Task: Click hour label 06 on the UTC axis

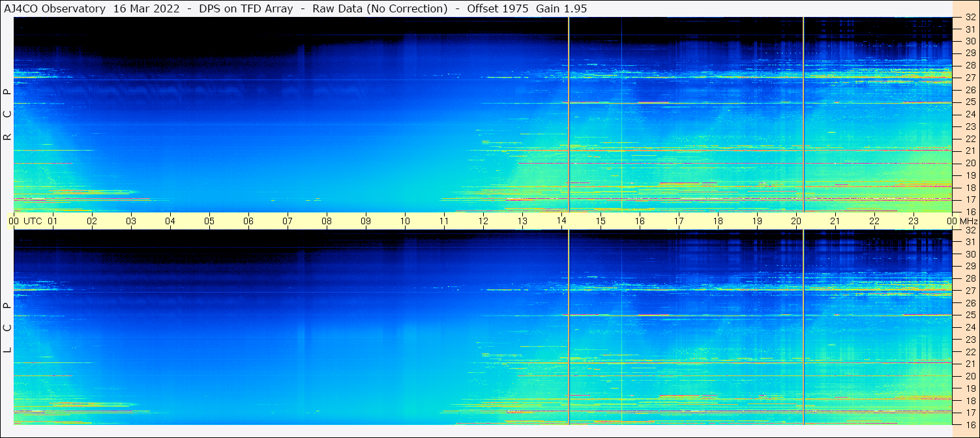Action: 248,221
